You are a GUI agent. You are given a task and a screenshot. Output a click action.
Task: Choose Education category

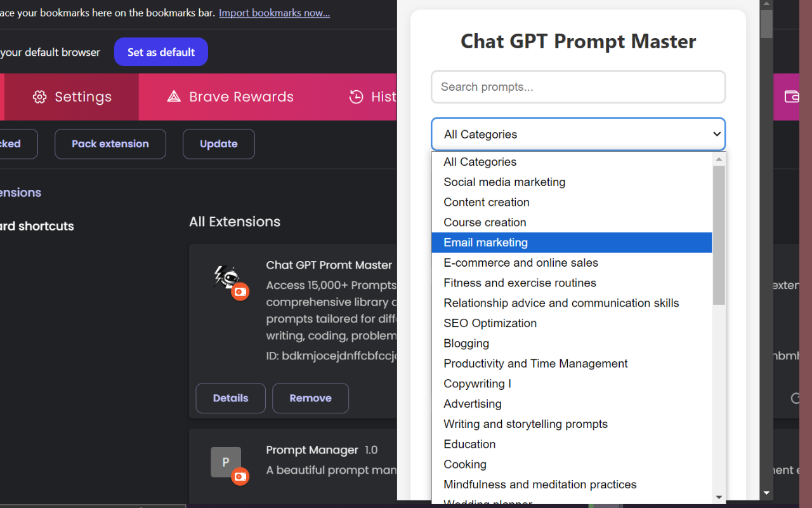[x=572, y=444]
